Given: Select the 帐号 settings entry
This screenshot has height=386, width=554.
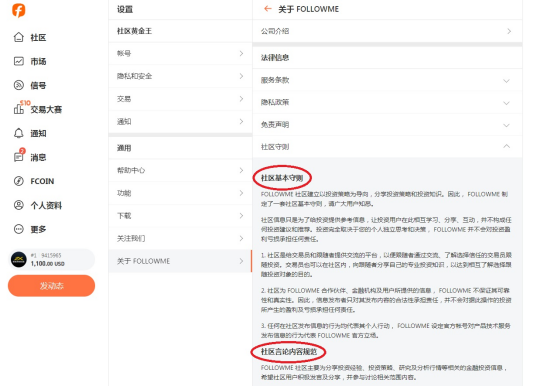Looking at the screenshot, I should coord(124,53).
